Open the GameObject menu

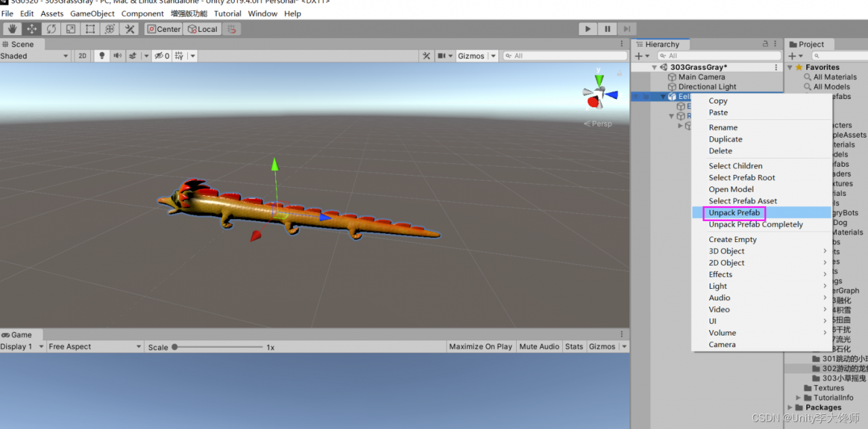coord(92,14)
